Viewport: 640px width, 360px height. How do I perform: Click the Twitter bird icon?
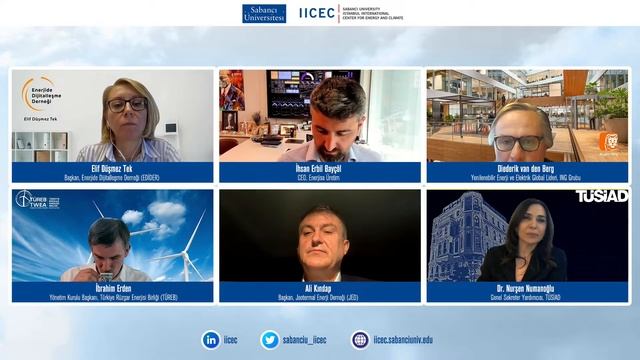270,340
